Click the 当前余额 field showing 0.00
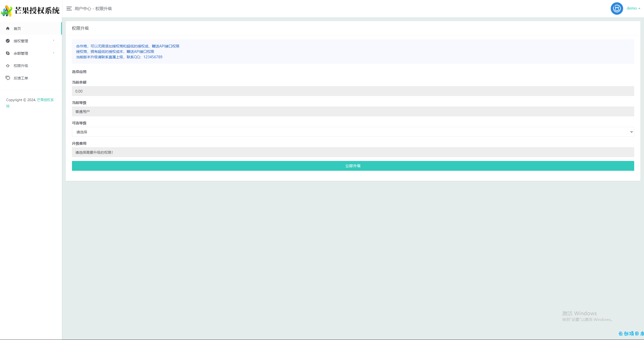 [353, 91]
